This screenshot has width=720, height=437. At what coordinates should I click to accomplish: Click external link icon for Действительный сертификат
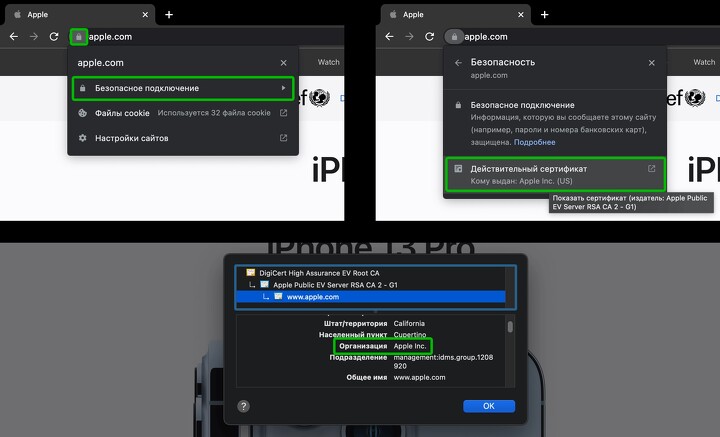[651, 169]
